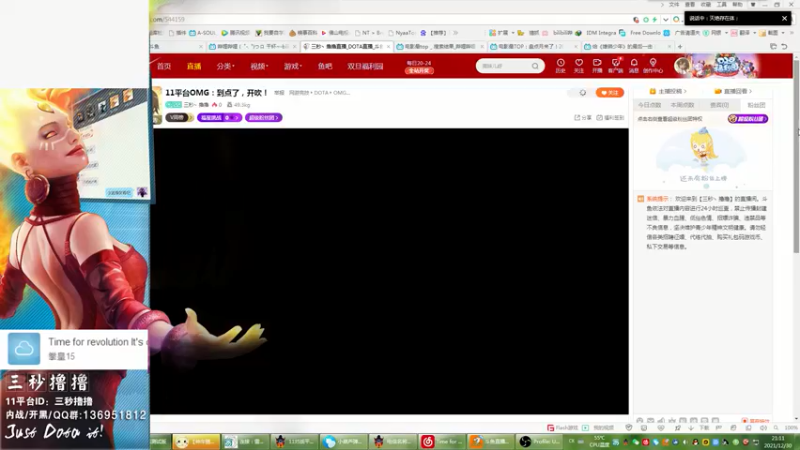Toggle the sun icon switch beside follow button
The width and height of the screenshot is (800, 450).
[583, 93]
